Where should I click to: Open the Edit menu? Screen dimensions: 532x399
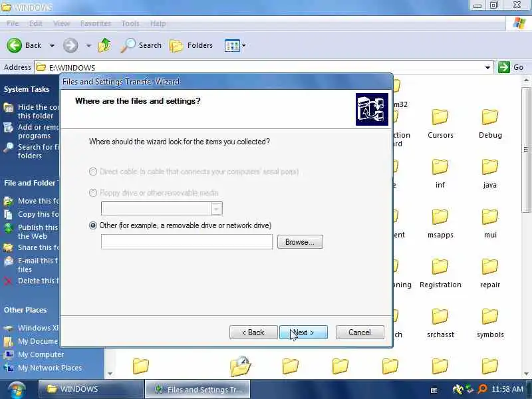pyautogui.click(x=36, y=23)
